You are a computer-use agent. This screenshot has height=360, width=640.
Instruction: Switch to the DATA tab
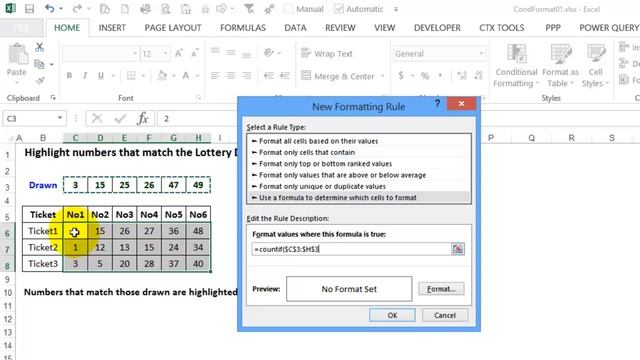(x=295, y=28)
